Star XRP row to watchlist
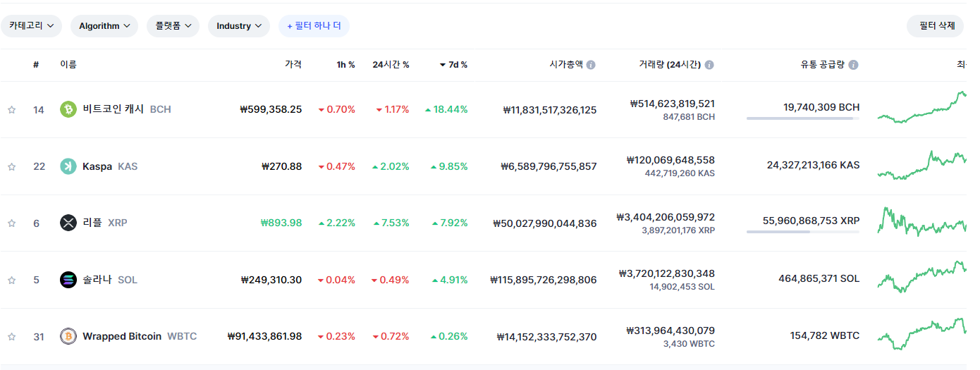 pos(11,223)
